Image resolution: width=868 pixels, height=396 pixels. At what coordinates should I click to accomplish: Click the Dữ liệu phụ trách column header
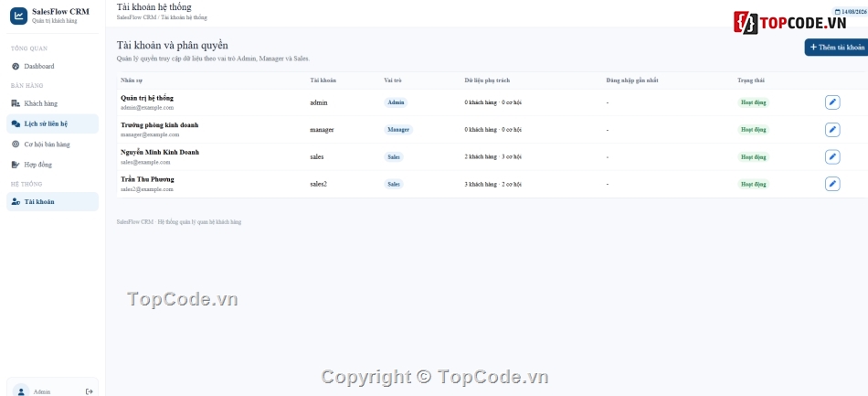[x=487, y=80]
